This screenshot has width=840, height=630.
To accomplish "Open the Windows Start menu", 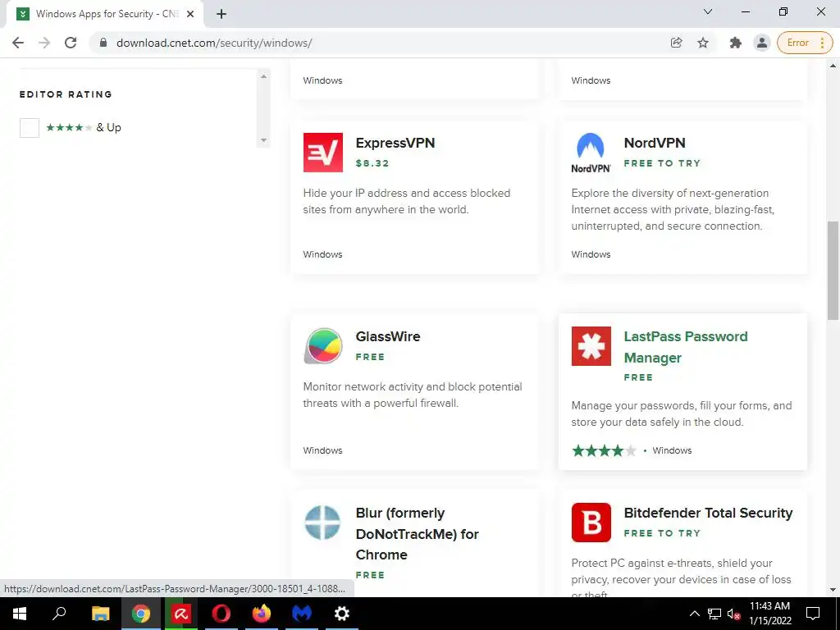I will [x=20, y=614].
